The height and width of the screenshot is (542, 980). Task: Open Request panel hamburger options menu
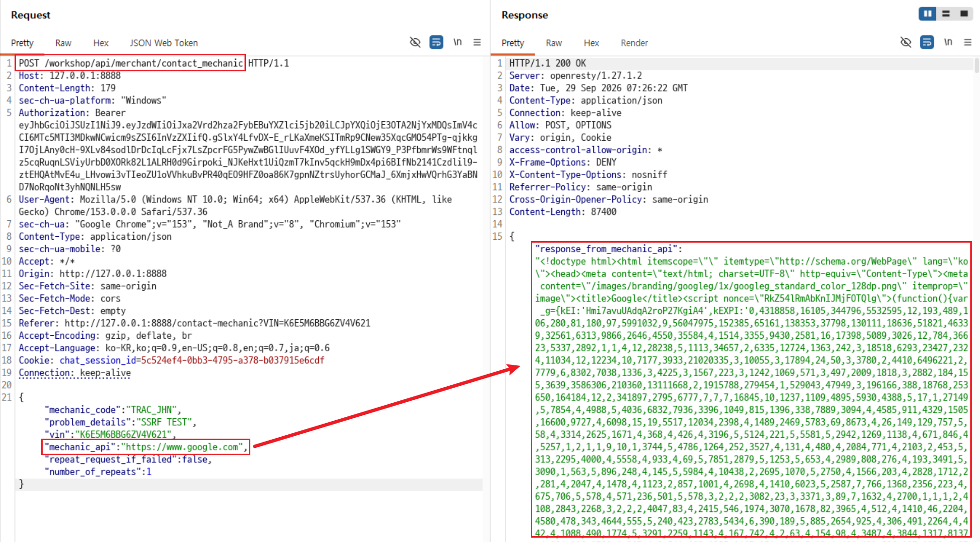pyautogui.click(x=477, y=42)
